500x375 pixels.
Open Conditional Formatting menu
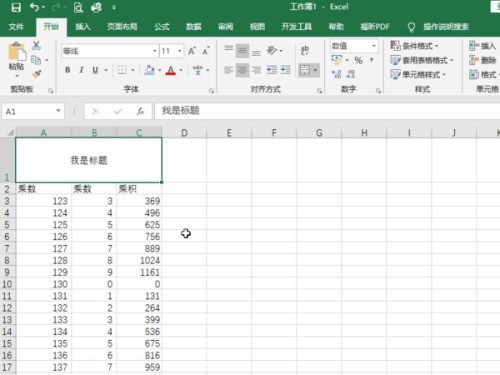[x=414, y=46]
